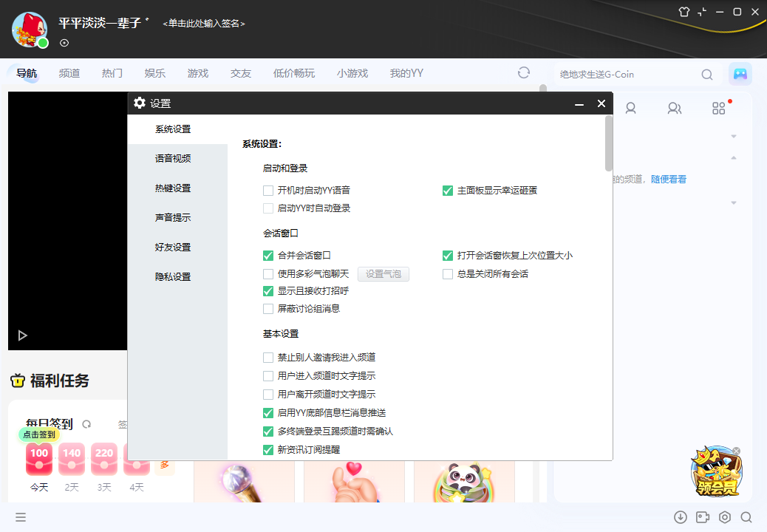
Task: Disable 合并会话窗口
Action: coord(268,256)
